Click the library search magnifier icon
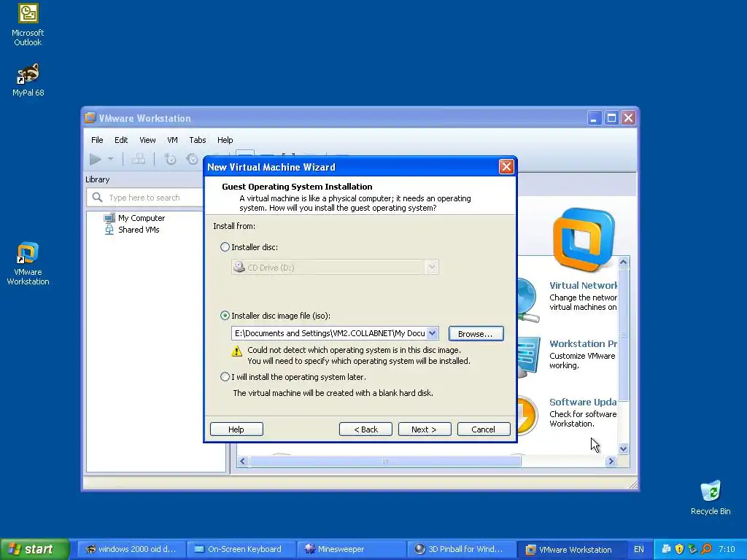Viewport: 747px width, 560px height. (x=97, y=197)
